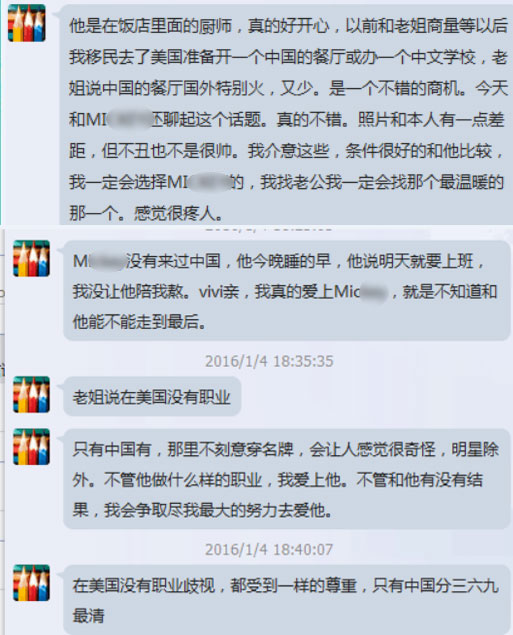
Task: Click the text 最清 in the last bubble
Action: tap(89, 616)
